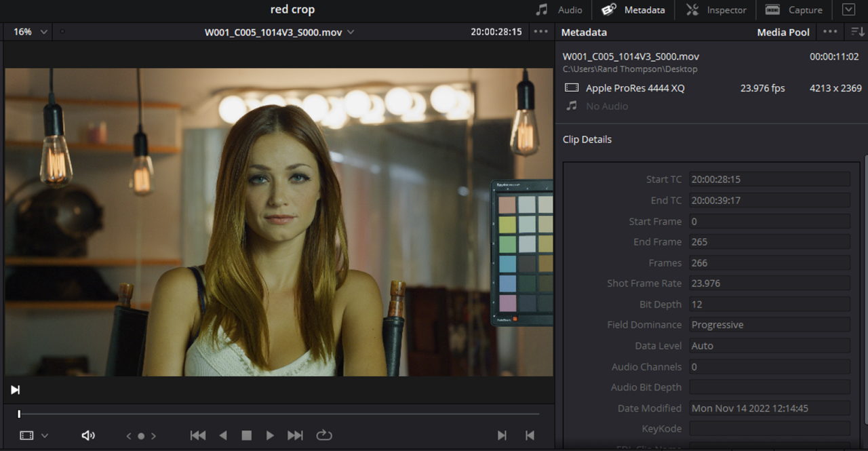Click the viewer timecode 20:00:28:15
This screenshot has width=868, height=451.
click(x=496, y=32)
